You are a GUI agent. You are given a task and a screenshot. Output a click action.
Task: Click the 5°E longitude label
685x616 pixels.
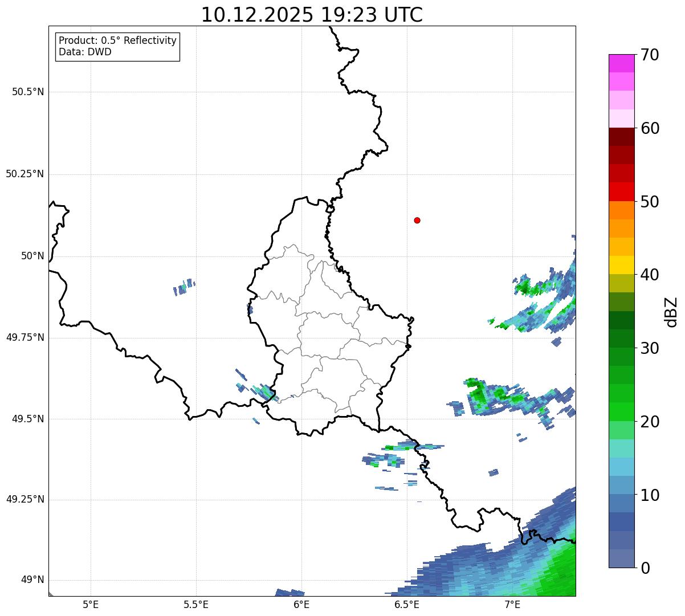tap(91, 604)
